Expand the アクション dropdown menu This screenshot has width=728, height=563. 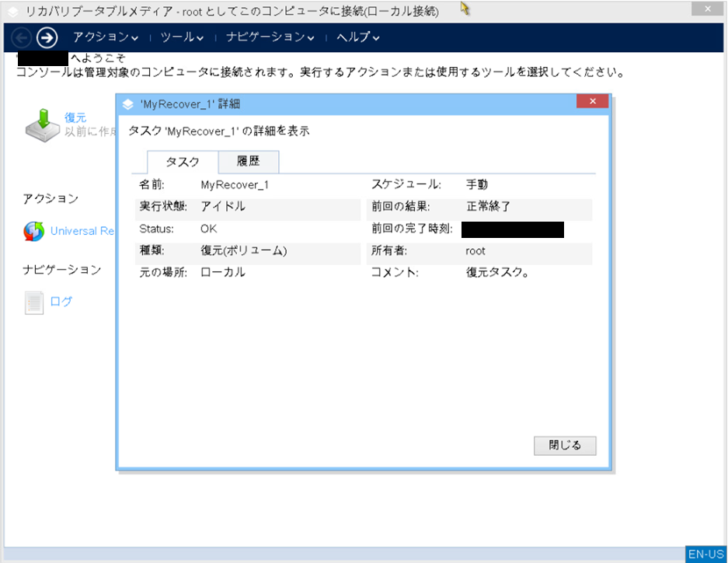point(105,37)
